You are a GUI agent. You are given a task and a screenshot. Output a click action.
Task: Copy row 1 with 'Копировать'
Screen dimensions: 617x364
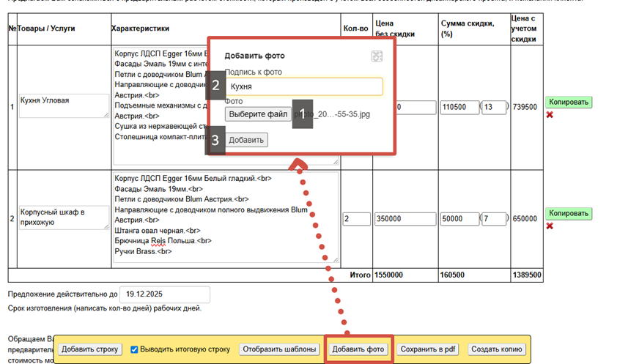coord(568,103)
